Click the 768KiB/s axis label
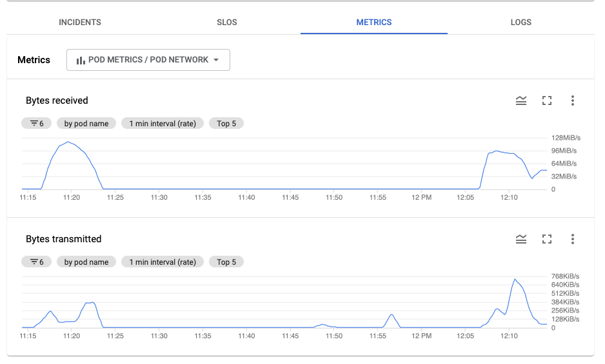Screen dimensions: 605x364 pyautogui.click(x=565, y=276)
